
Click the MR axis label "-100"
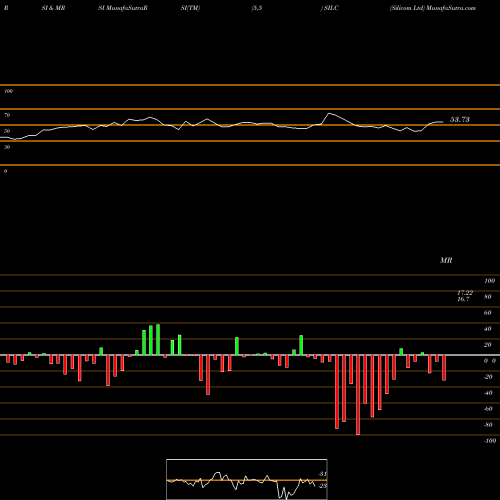coord(490,441)
